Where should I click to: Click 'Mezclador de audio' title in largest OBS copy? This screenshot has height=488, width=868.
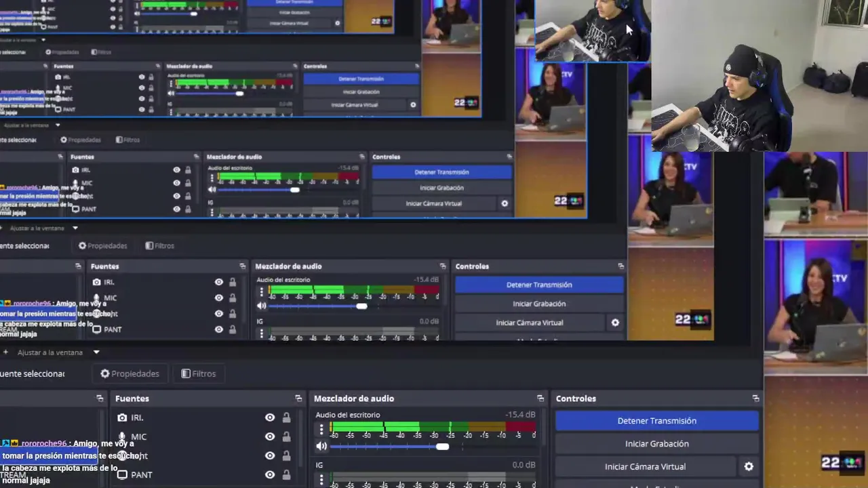(354, 399)
